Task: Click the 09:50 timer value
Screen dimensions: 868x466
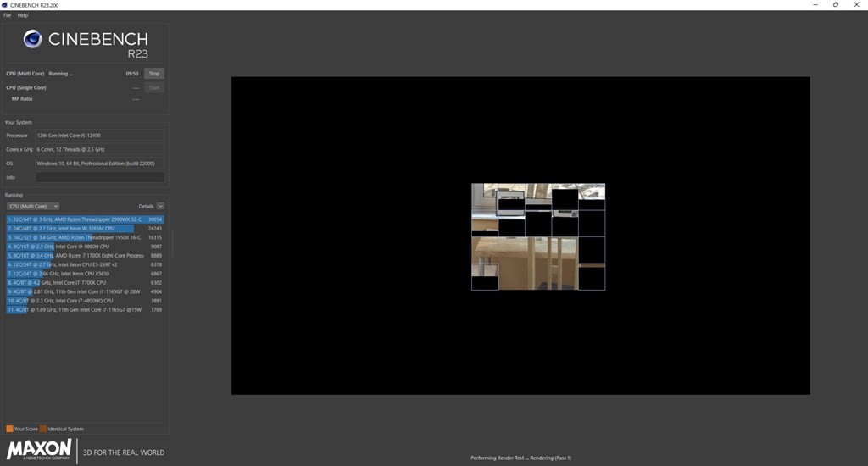Action: point(131,74)
